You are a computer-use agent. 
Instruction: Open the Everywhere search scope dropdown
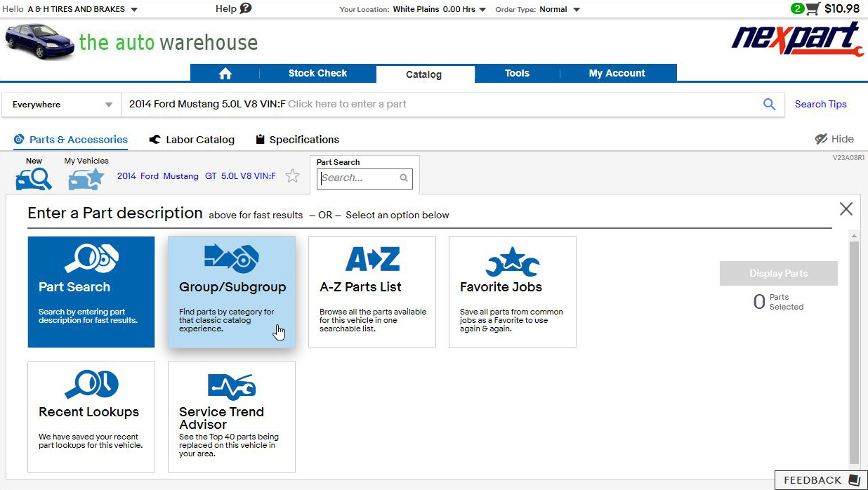(63, 105)
